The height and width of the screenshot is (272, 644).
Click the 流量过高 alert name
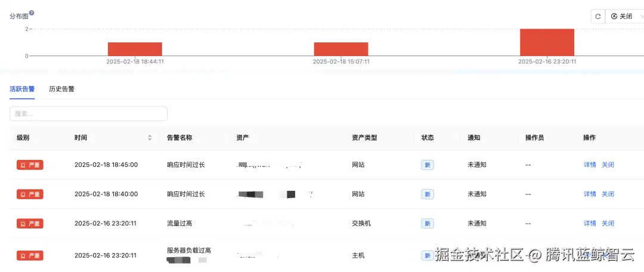tap(179, 224)
